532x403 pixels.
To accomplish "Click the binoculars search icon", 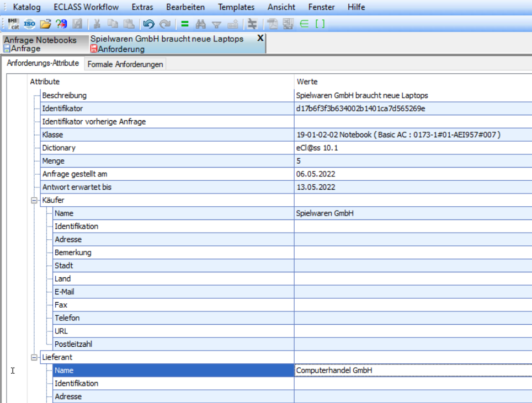I will (x=201, y=24).
